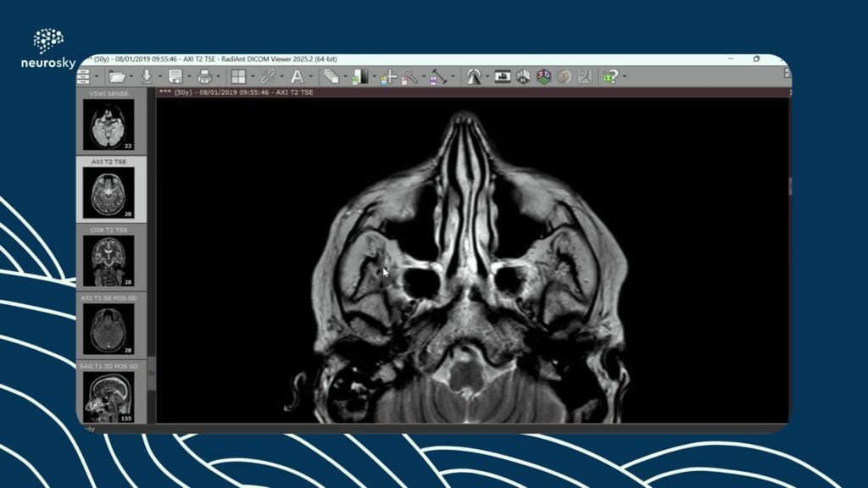Click the series panel vertical scrollbar
Viewport: 868px width, 488px height.
[x=152, y=254]
